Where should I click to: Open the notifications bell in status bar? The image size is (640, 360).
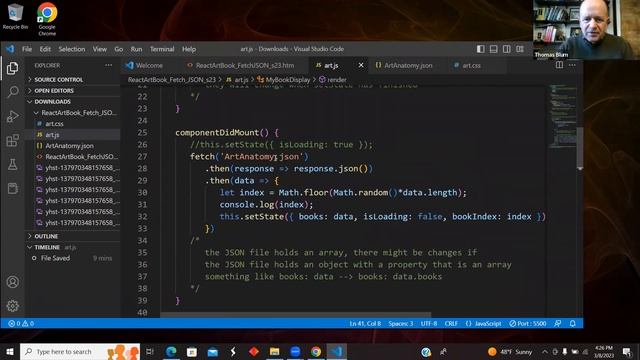573,324
